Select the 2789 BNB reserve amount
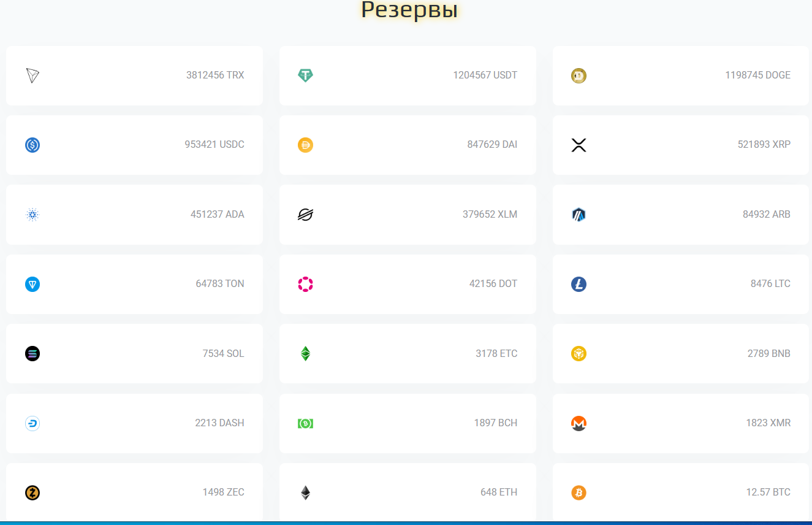The image size is (812, 525). pyautogui.click(x=768, y=353)
